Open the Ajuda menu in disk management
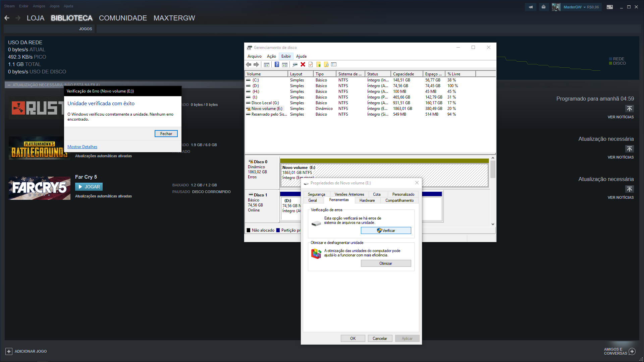 click(301, 56)
